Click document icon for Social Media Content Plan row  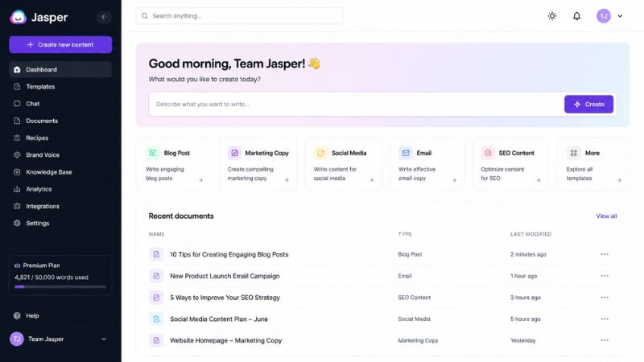pyautogui.click(x=156, y=319)
